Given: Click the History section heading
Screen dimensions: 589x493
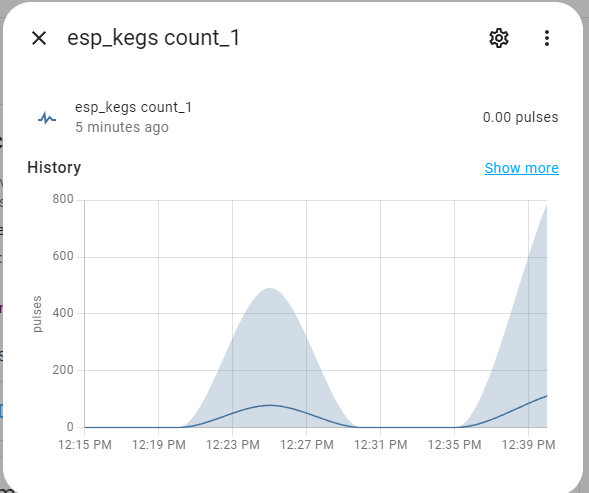Looking at the screenshot, I should [54, 168].
